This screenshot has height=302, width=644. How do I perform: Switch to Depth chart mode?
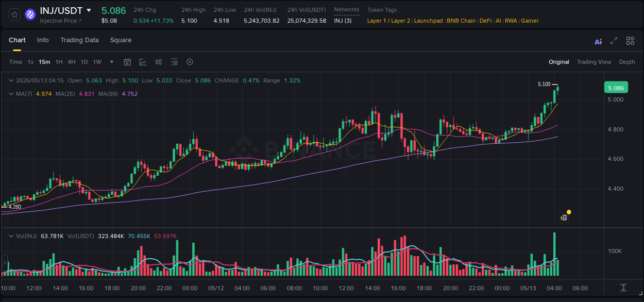[x=627, y=62]
